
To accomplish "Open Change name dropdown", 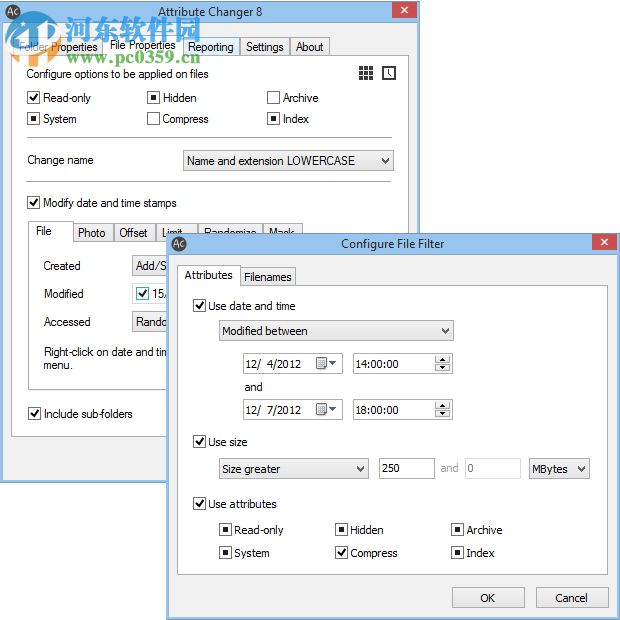I will click(x=288, y=161).
